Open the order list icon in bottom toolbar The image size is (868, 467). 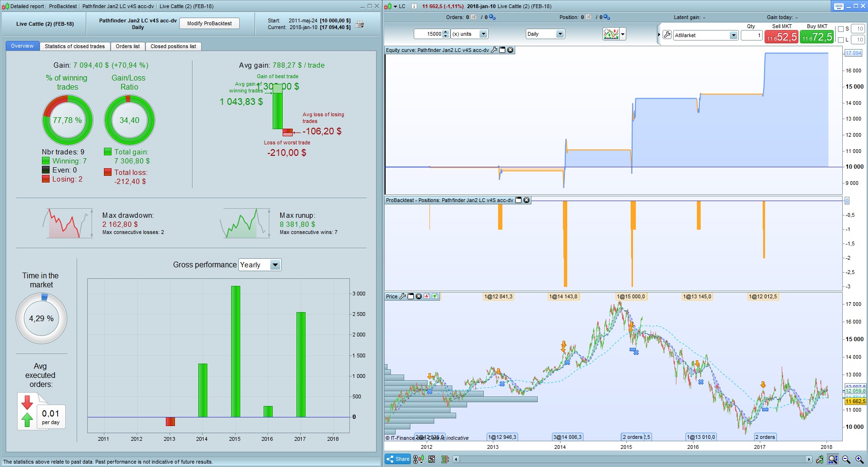[431, 459]
